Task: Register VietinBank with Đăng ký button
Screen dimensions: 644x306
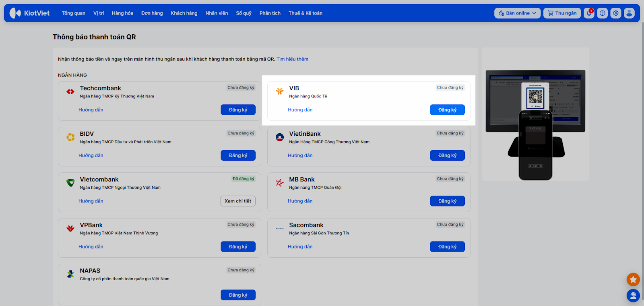Action: tap(447, 155)
